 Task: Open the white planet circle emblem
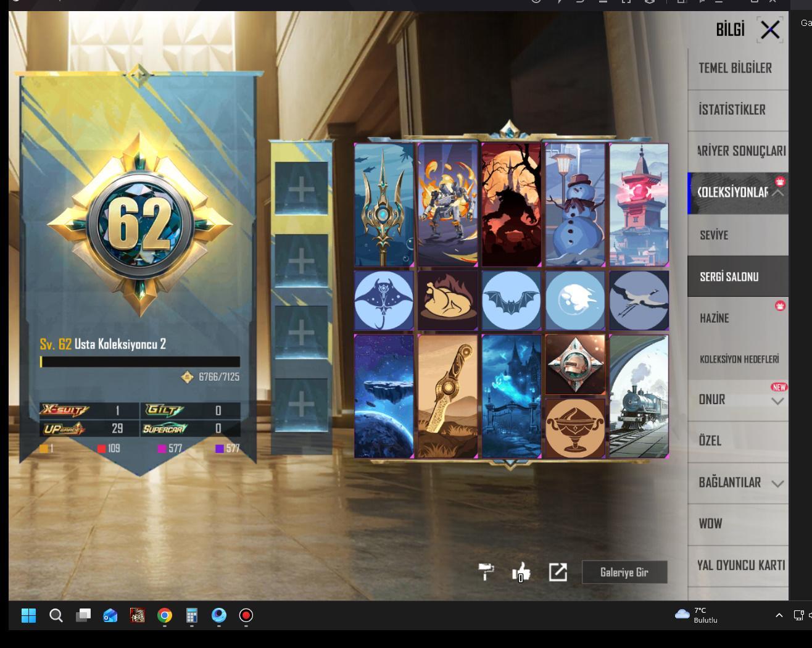tap(575, 301)
